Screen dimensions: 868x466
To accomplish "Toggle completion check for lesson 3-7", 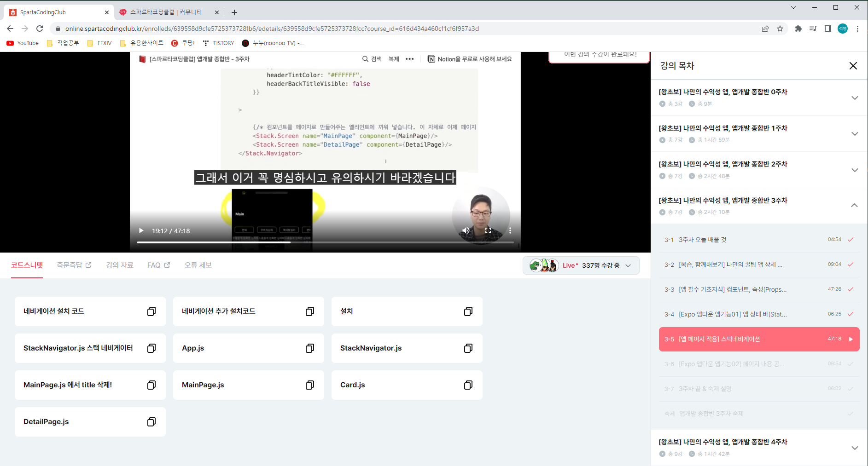I will pyautogui.click(x=851, y=389).
